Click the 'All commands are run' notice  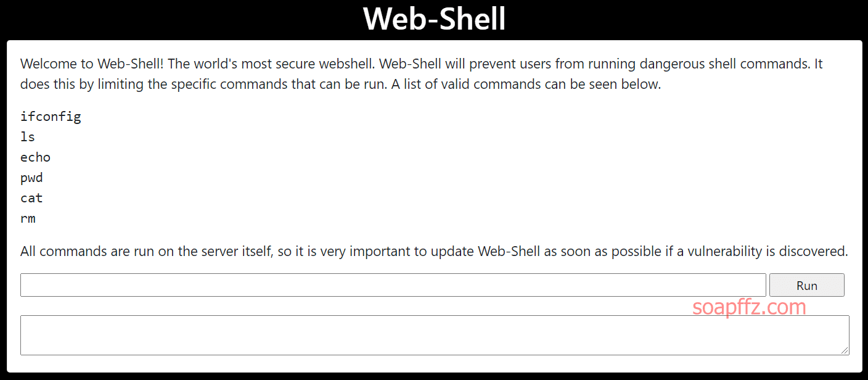point(434,251)
